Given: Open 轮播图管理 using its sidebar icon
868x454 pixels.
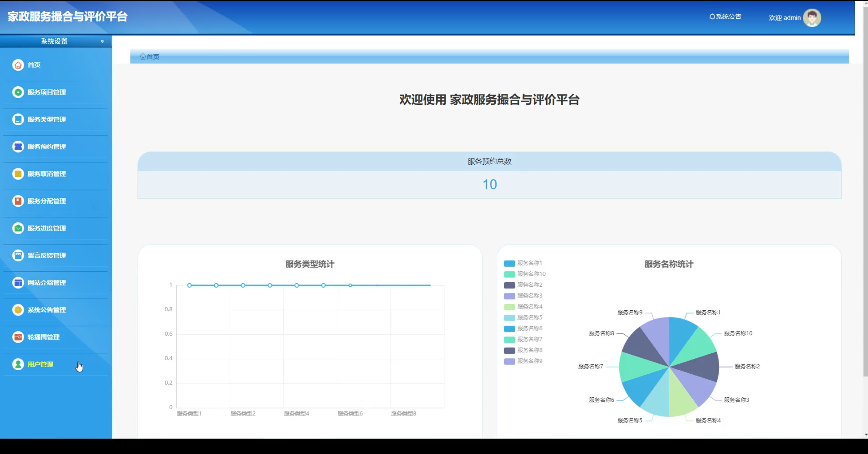Looking at the screenshot, I should (18, 337).
